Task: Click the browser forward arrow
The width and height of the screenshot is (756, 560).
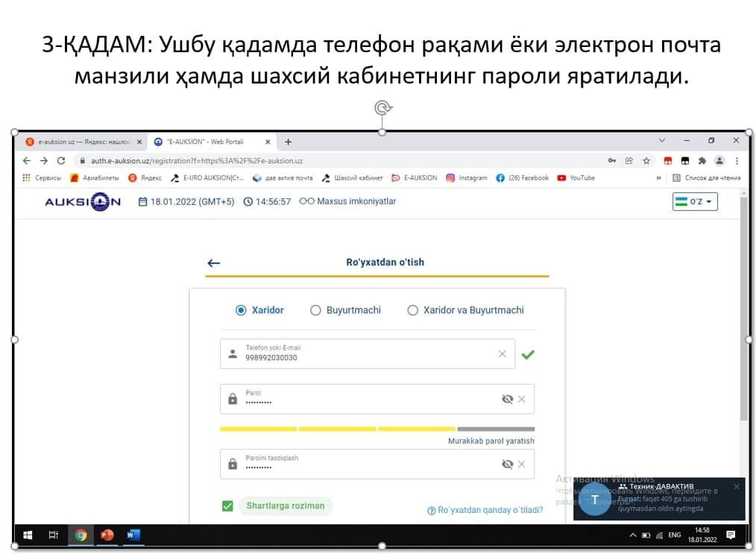Action: (44, 160)
